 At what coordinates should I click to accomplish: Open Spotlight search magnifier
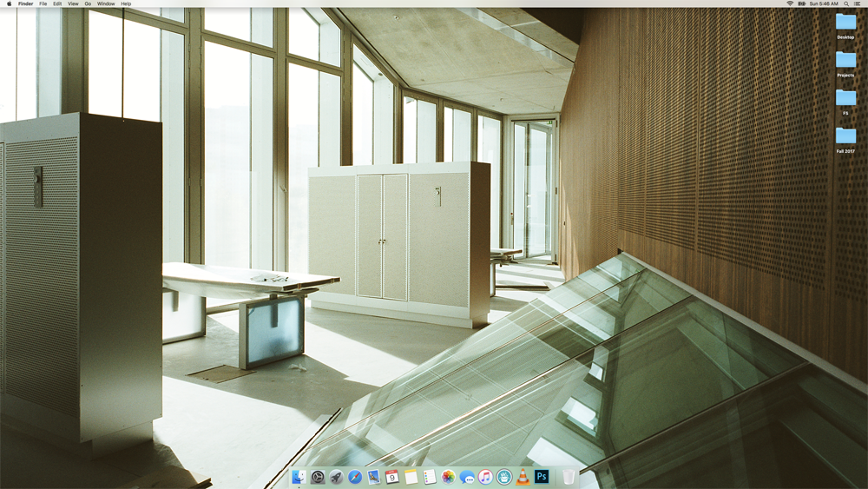coord(846,3)
